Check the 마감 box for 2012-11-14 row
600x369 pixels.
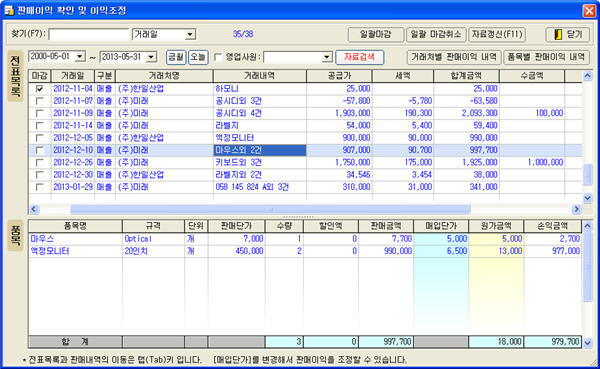pyautogui.click(x=39, y=126)
